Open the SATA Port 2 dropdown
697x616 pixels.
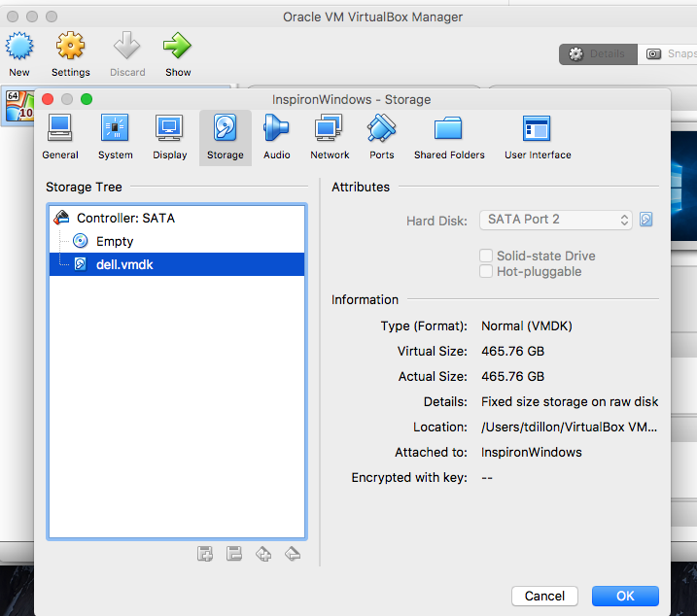coord(556,220)
